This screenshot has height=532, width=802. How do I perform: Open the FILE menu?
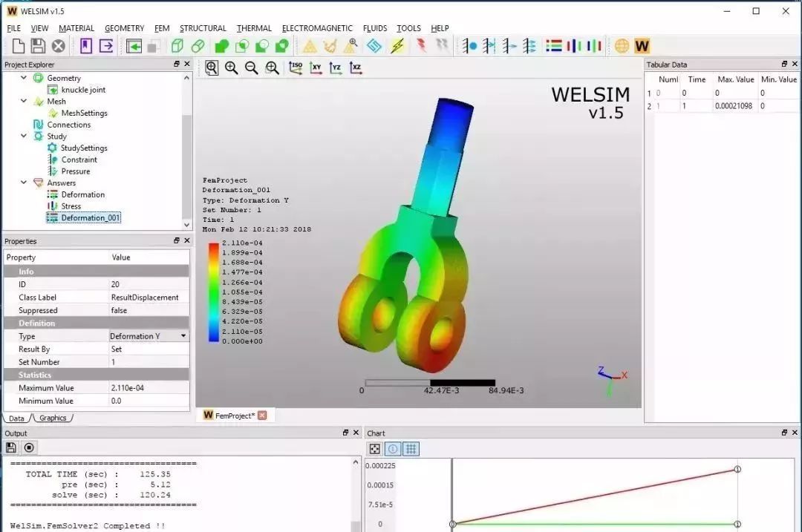14,28
